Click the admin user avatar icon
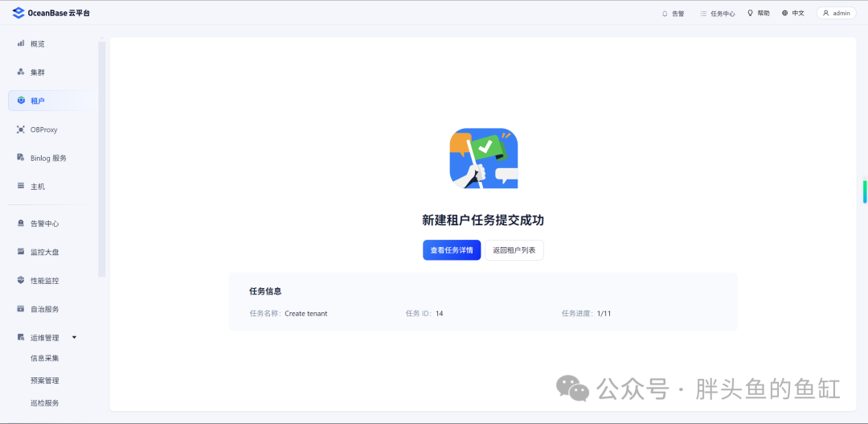The image size is (868, 424). point(825,13)
